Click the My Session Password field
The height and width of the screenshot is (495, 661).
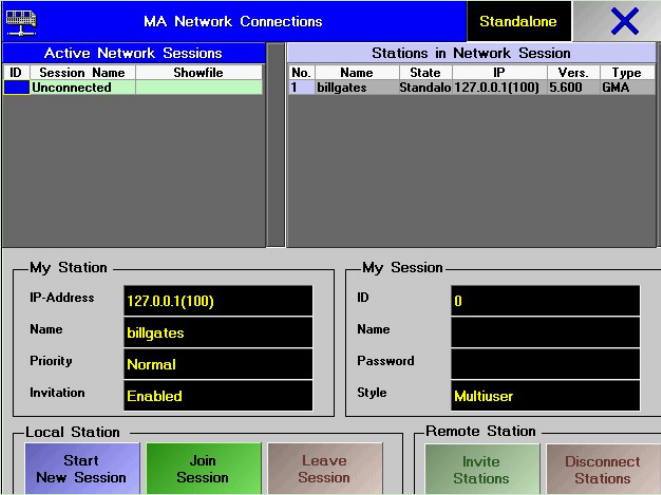(545, 364)
